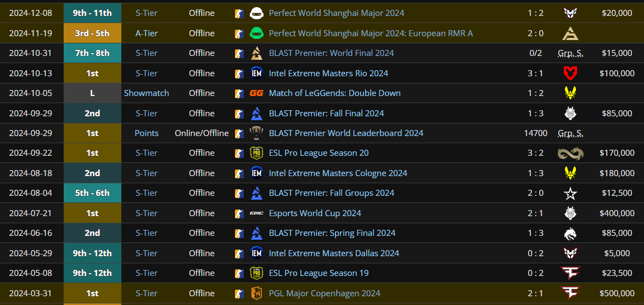Click the Team Spirit logo in Spring Final row
Screen dimensions: 644x305
pyautogui.click(x=570, y=233)
